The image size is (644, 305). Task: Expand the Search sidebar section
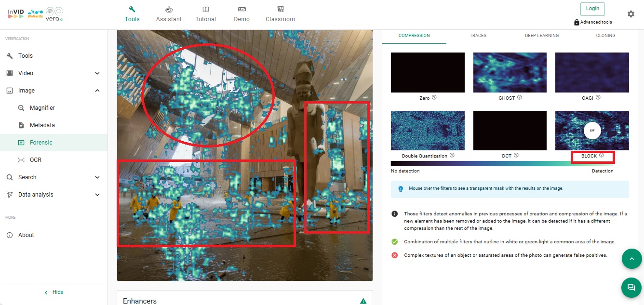click(x=97, y=177)
